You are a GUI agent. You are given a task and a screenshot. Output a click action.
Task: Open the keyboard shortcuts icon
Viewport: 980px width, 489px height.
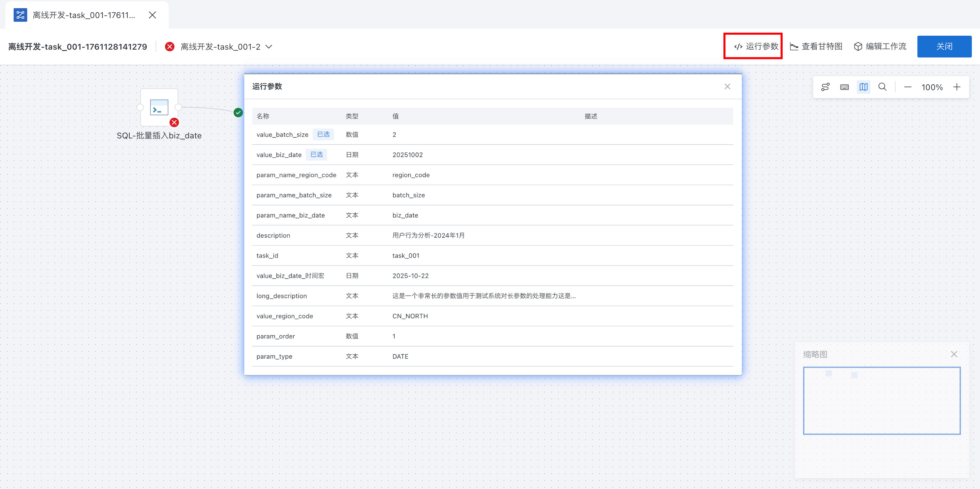[x=844, y=87]
